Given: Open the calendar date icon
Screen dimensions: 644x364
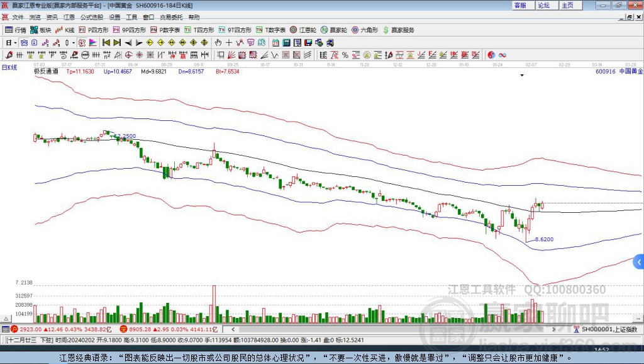Looking at the screenshot, I should 275,43.
